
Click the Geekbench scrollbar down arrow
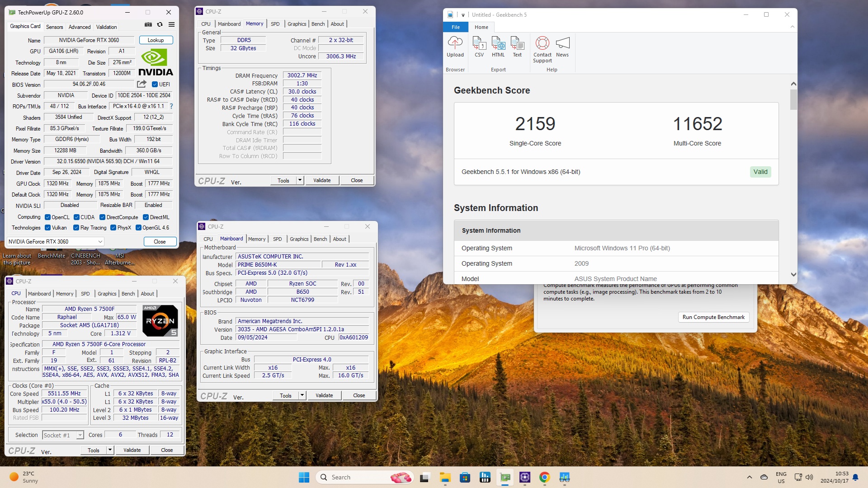point(793,274)
